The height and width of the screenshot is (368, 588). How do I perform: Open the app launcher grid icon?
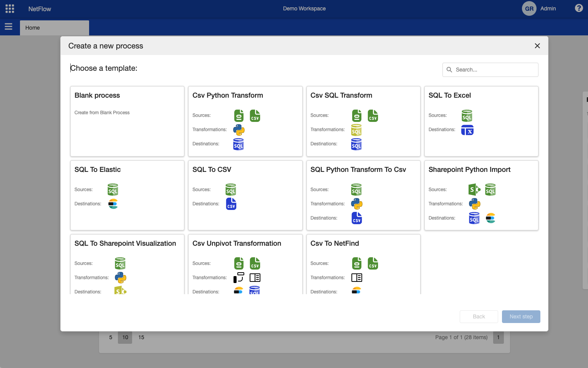tap(10, 9)
